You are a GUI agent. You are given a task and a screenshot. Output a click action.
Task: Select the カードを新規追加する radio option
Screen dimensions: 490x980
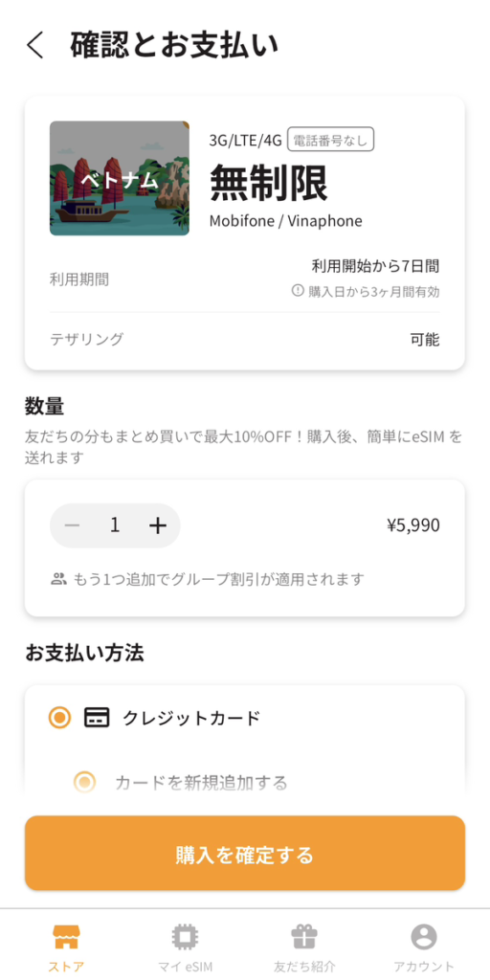click(84, 781)
